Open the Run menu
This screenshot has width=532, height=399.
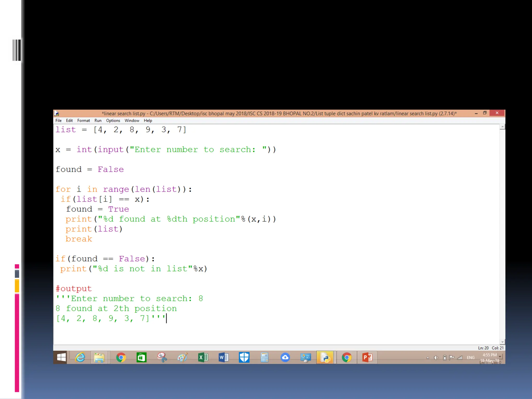[98, 121]
